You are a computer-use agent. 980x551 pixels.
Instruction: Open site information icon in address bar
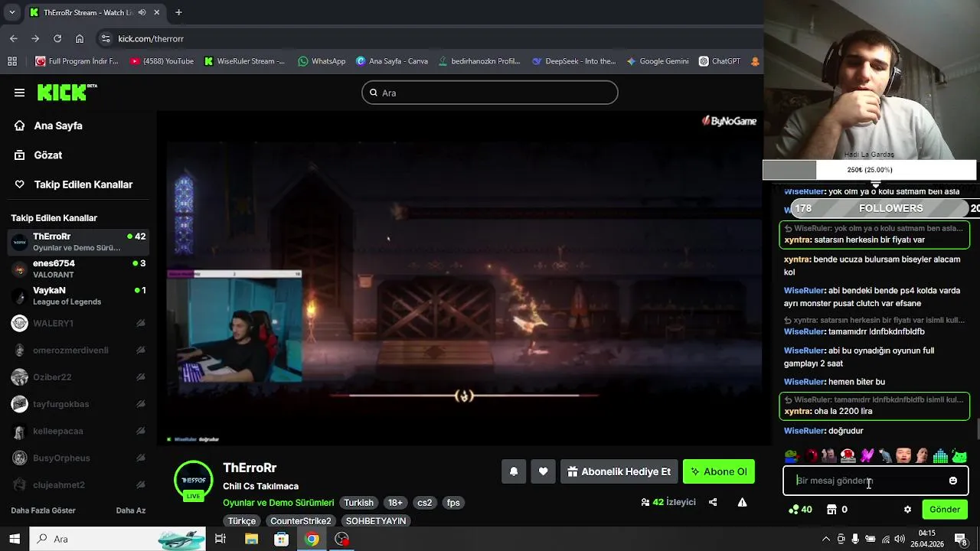106,38
